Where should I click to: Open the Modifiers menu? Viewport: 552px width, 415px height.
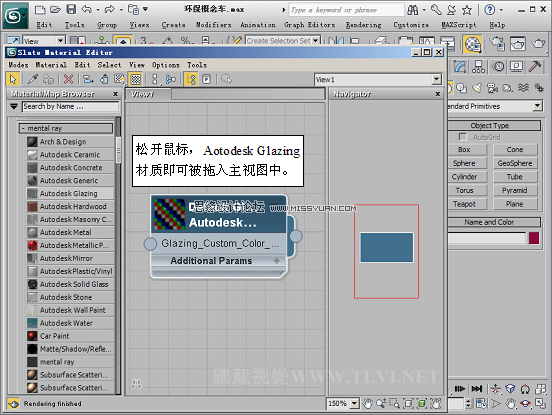tap(213, 25)
